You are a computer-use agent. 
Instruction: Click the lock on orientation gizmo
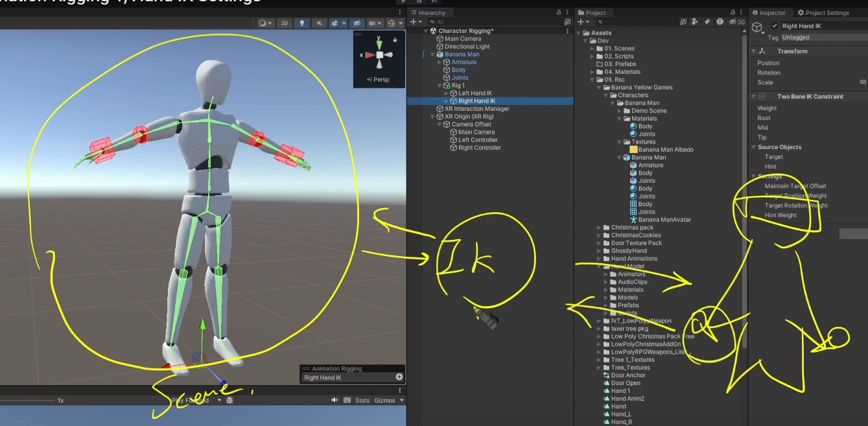395,40
